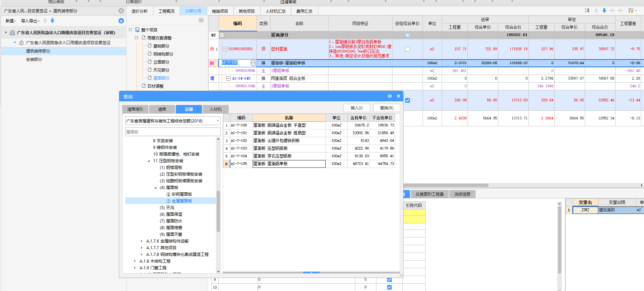Click the ellipsis button in the A1-7-105 code cell

point(253,63)
